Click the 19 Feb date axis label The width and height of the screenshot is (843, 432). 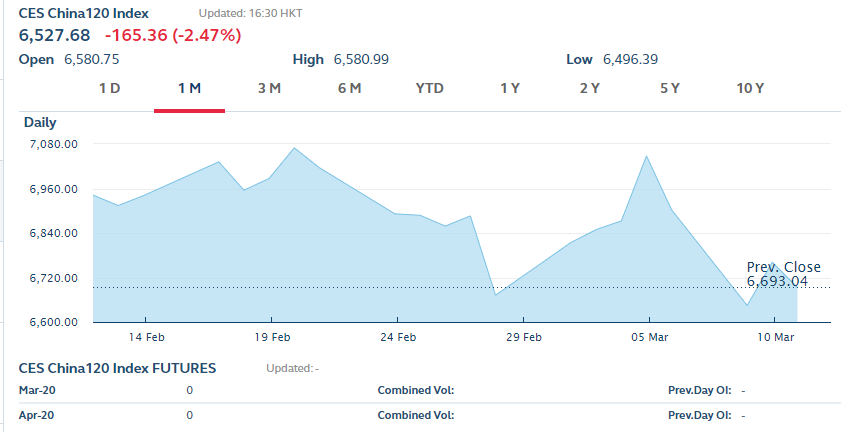[x=272, y=337]
